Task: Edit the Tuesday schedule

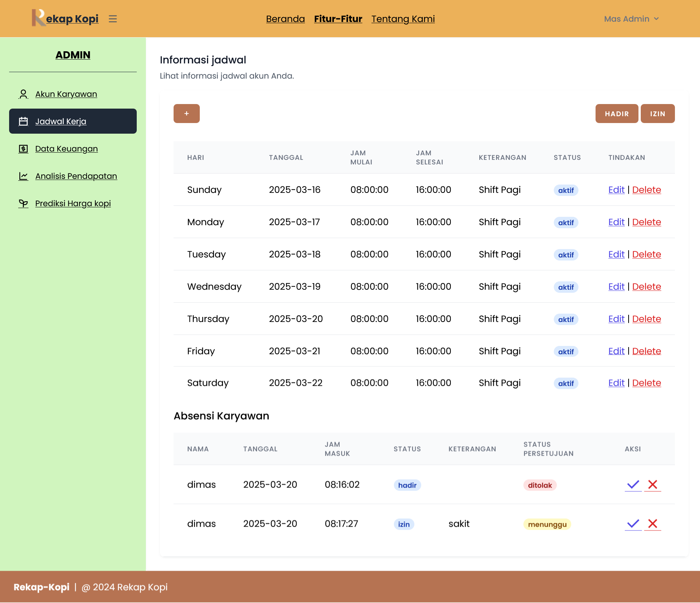Action: click(x=616, y=254)
